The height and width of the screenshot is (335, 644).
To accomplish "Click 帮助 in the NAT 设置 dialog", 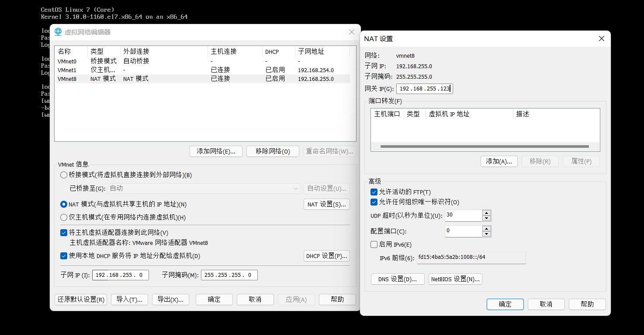I will (587, 304).
